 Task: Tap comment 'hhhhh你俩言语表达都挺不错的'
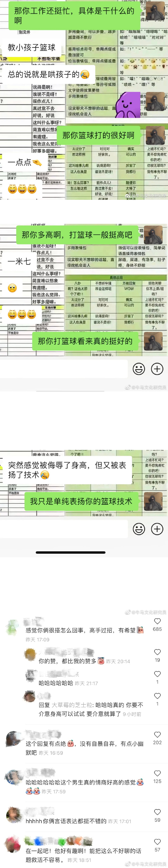[66, 821]
